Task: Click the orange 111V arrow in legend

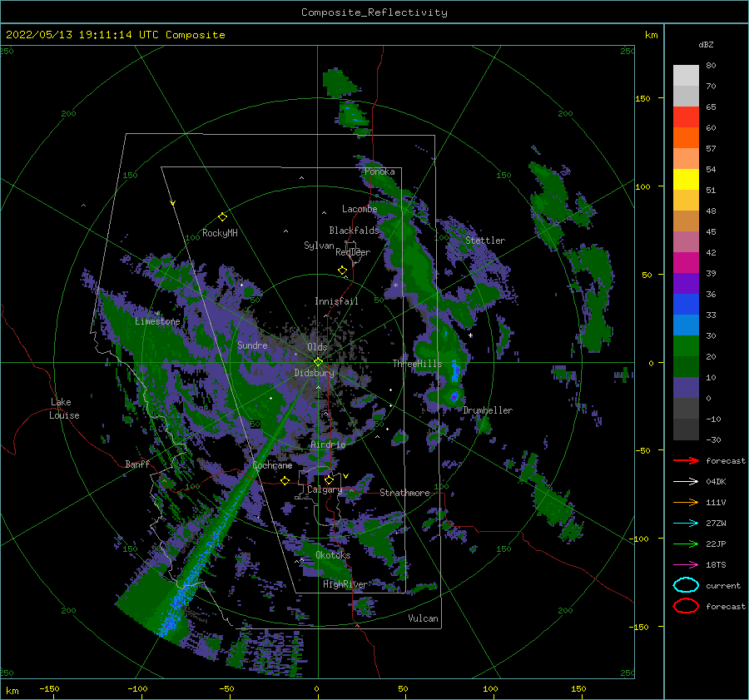Action: coord(686,502)
